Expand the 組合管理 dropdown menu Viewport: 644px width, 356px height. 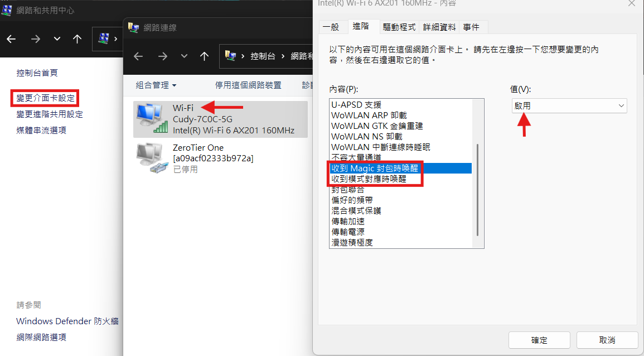click(156, 85)
